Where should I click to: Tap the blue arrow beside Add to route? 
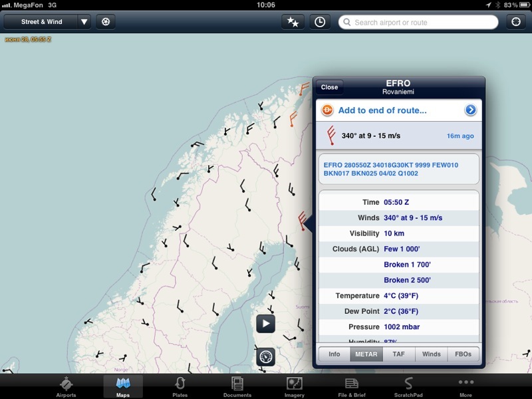[x=470, y=110]
